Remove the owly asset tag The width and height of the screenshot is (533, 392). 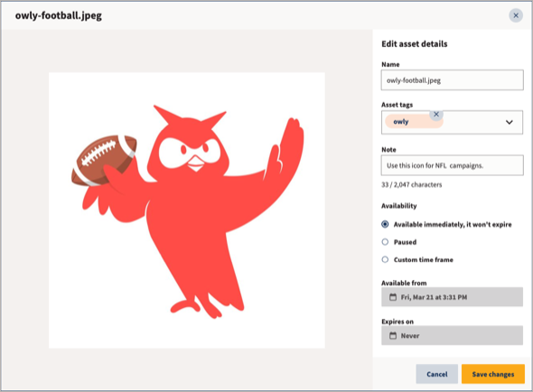tap(436, 115)
